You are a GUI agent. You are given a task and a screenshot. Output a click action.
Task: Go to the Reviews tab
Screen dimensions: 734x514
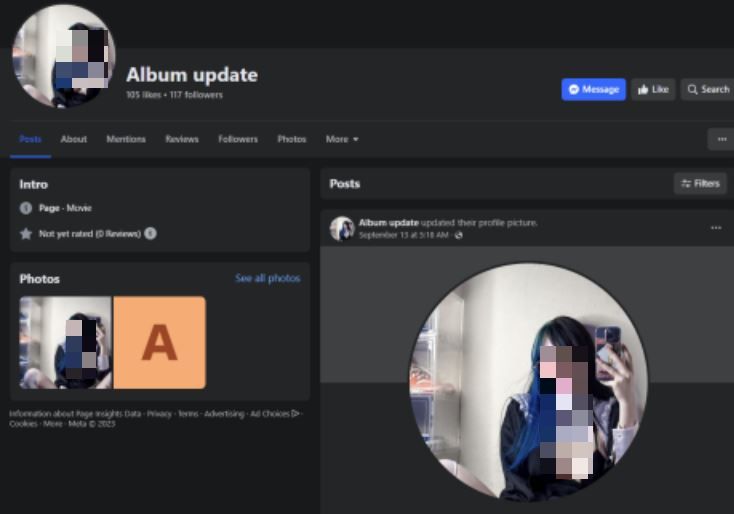[182, 140]
